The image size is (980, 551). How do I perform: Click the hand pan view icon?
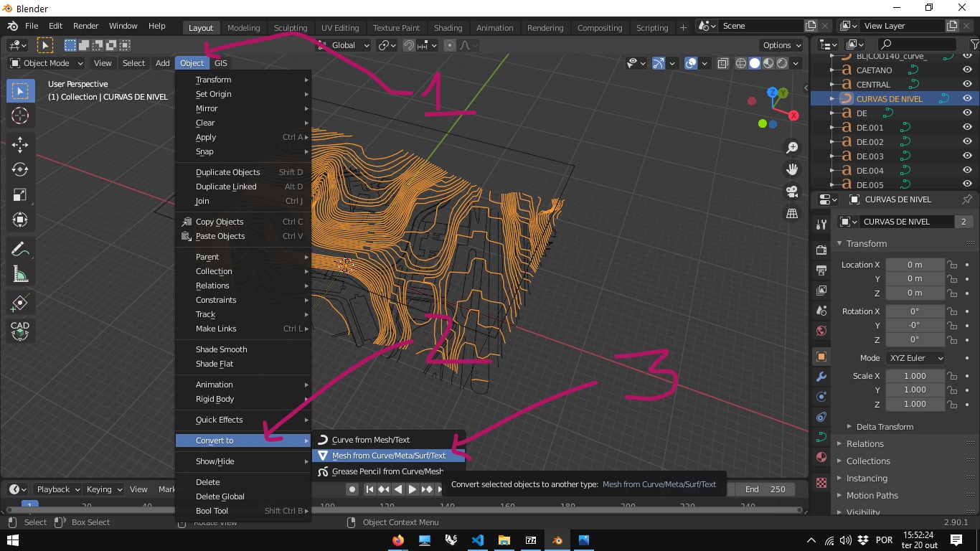coord(792,169)
